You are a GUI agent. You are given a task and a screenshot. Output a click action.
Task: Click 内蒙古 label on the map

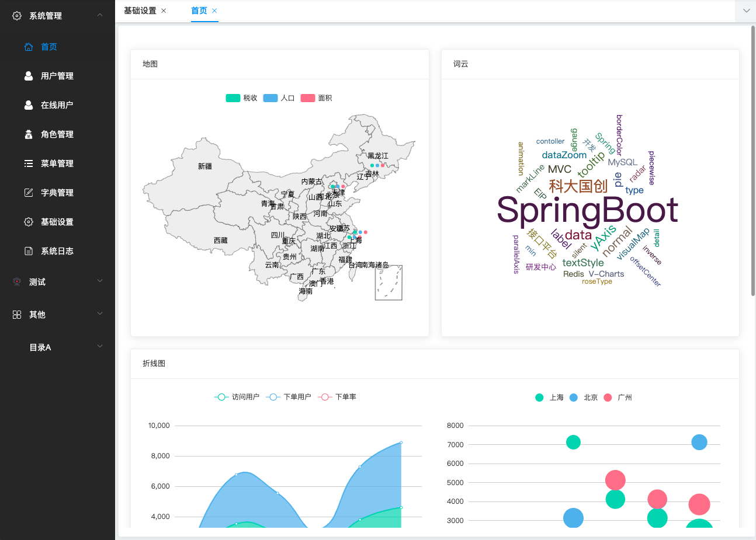pos(312,182)
